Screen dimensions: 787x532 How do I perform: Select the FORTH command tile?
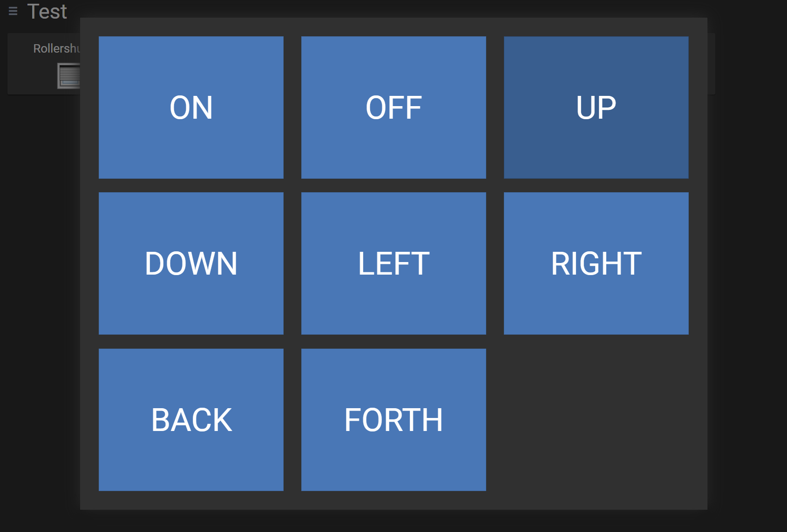coord(393,420)
